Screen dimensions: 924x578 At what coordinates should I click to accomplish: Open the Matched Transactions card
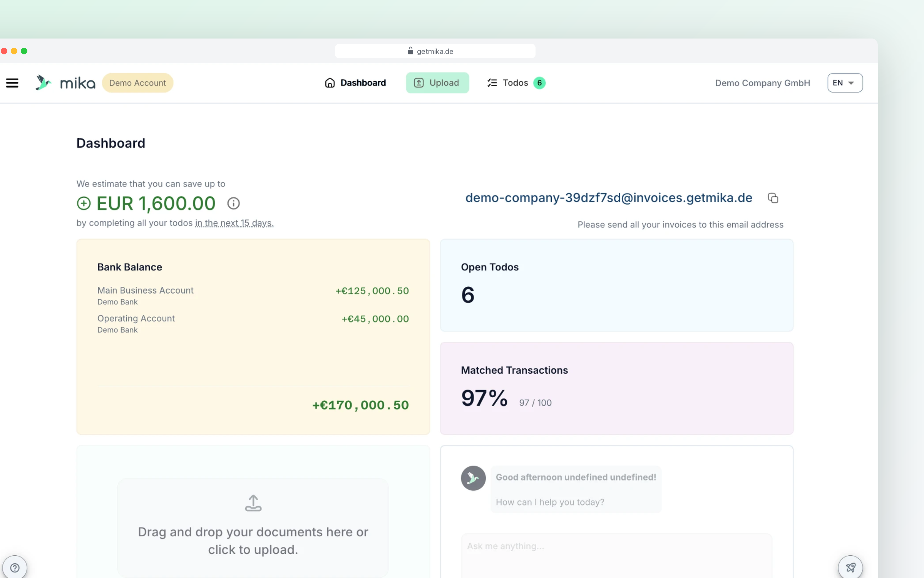(x=616, y=388)
